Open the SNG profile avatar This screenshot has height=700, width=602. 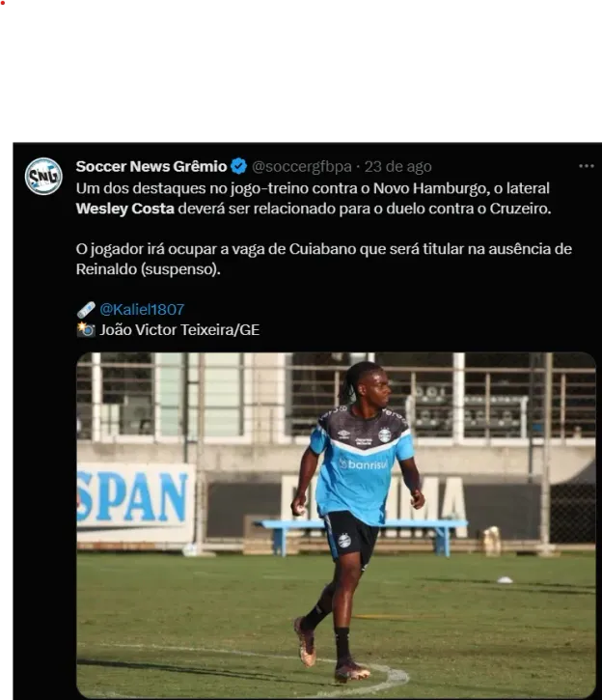pos(43,177)
